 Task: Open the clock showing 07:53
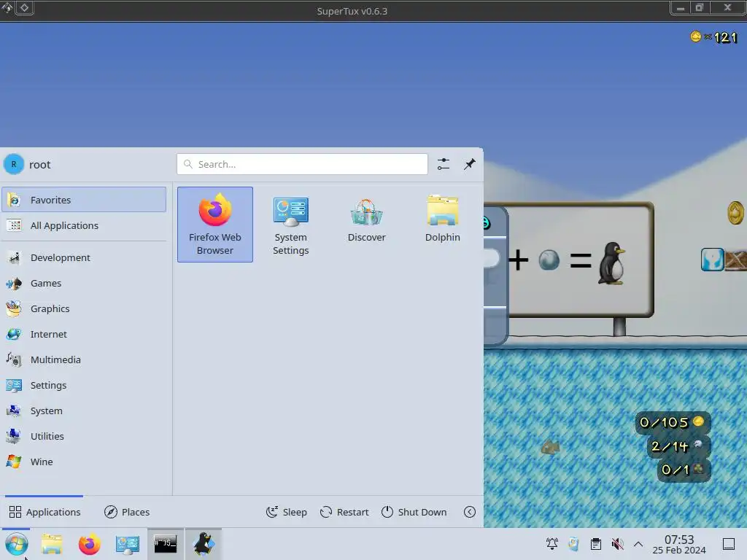click(x=679, y=544)
